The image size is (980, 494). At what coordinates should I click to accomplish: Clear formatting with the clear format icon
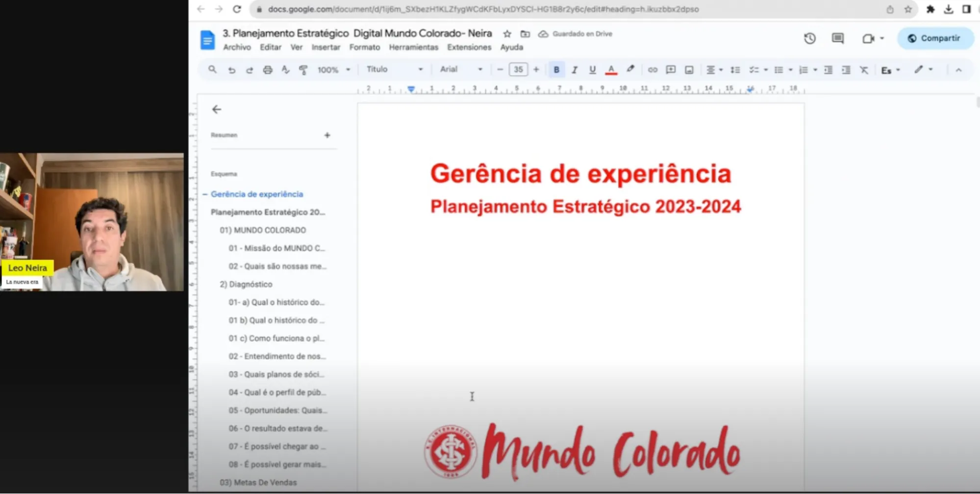coord(864,69)
